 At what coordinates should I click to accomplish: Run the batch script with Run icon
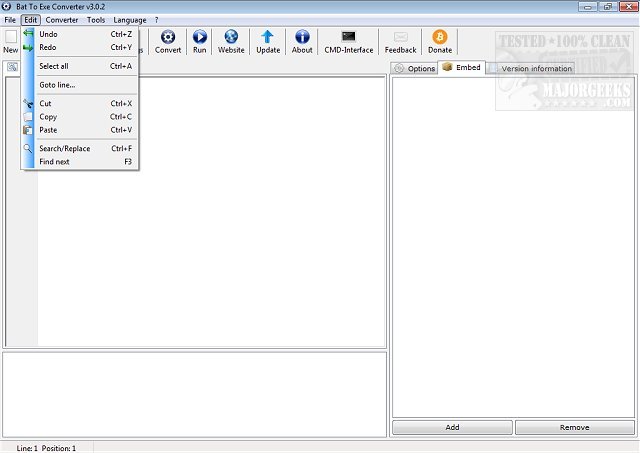coord(200,37)
